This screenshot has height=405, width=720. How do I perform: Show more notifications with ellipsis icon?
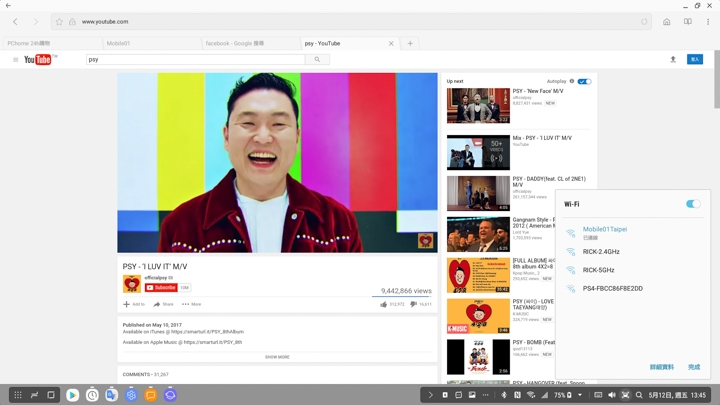click(485, 395)
